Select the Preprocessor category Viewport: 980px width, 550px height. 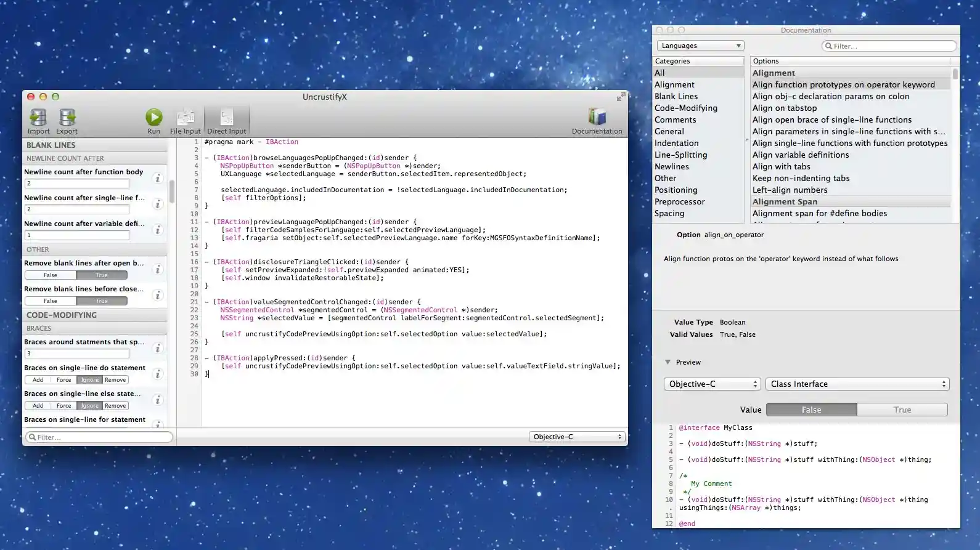click(698, 201)
